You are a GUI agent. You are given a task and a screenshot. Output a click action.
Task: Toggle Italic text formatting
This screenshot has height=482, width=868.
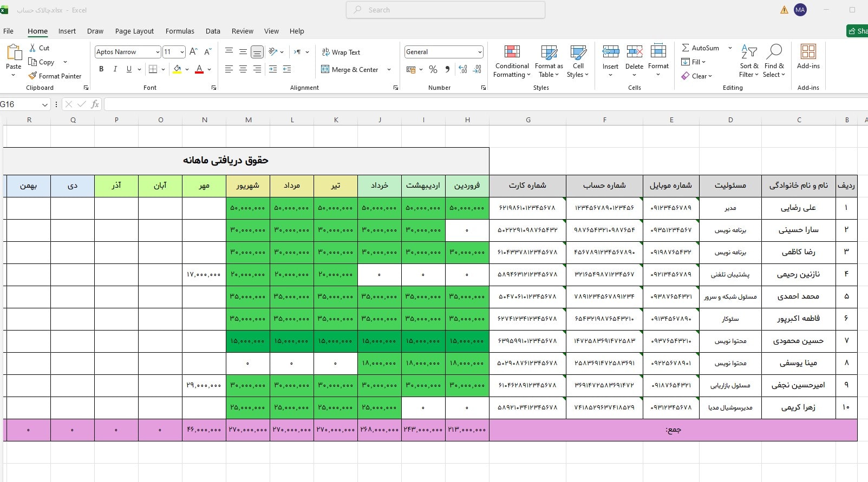[x=115, y=69]
